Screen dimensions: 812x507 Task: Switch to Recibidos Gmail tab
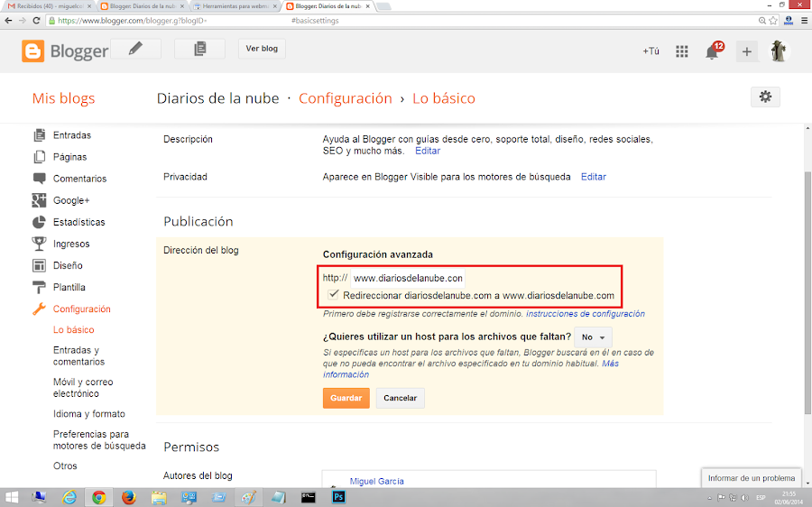48,6
